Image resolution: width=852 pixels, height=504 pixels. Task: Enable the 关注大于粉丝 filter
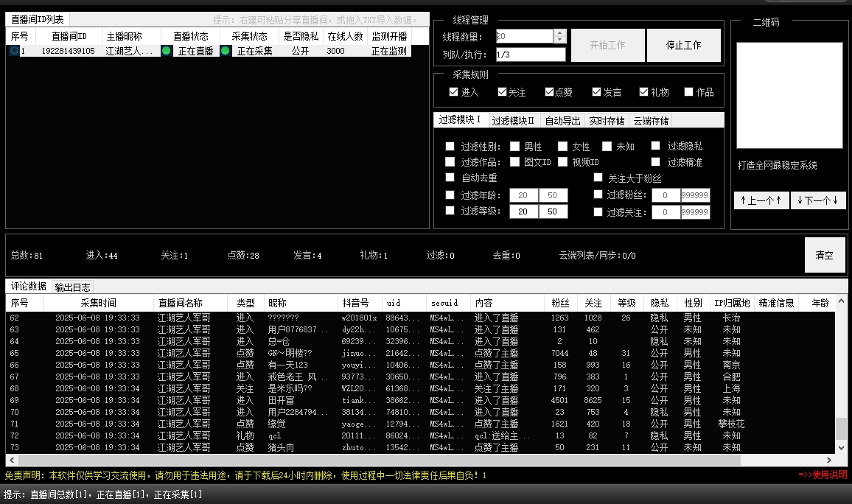pyautogui.click(x=598, y=178)
